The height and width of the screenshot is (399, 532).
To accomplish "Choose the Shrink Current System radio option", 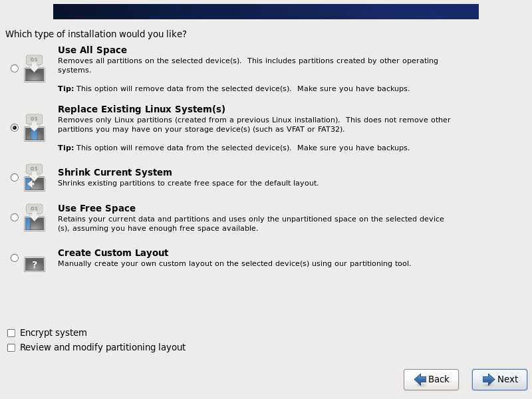I will [15, 178].
